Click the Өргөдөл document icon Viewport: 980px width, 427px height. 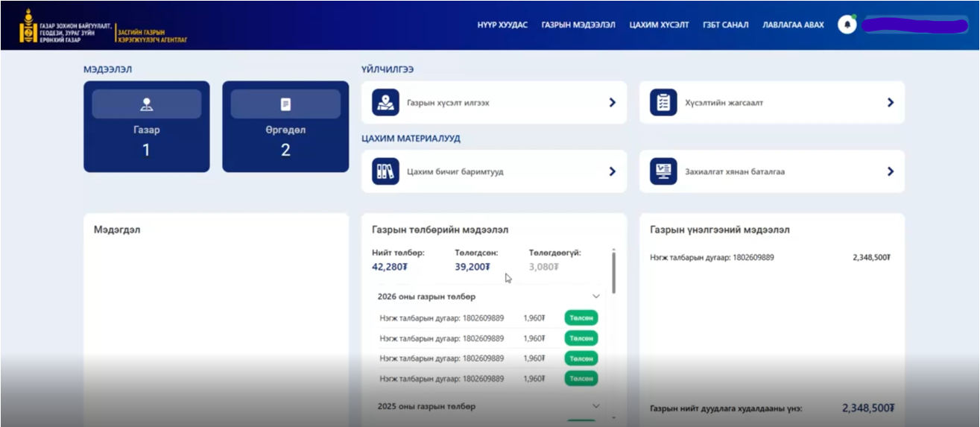point(285,104)
